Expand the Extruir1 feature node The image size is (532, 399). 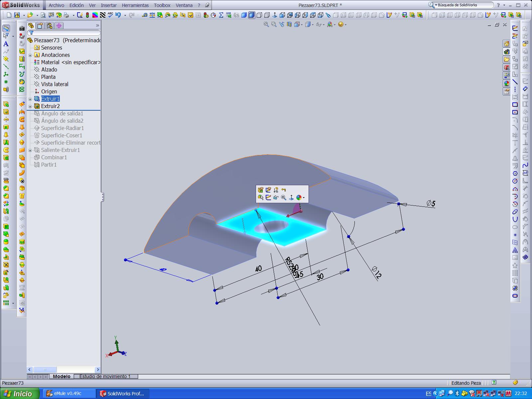point(30,99)
